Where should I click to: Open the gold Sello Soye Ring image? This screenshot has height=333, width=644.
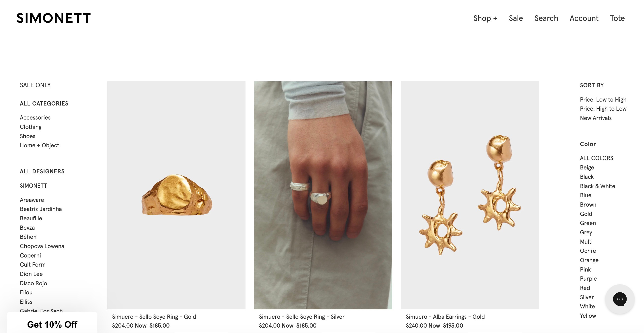[176, 195]
